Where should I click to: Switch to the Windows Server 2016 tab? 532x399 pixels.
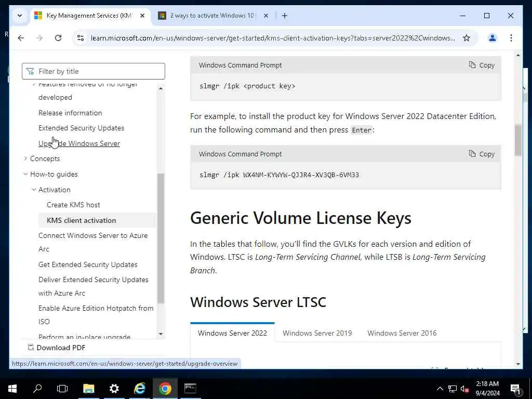point(402,333)
